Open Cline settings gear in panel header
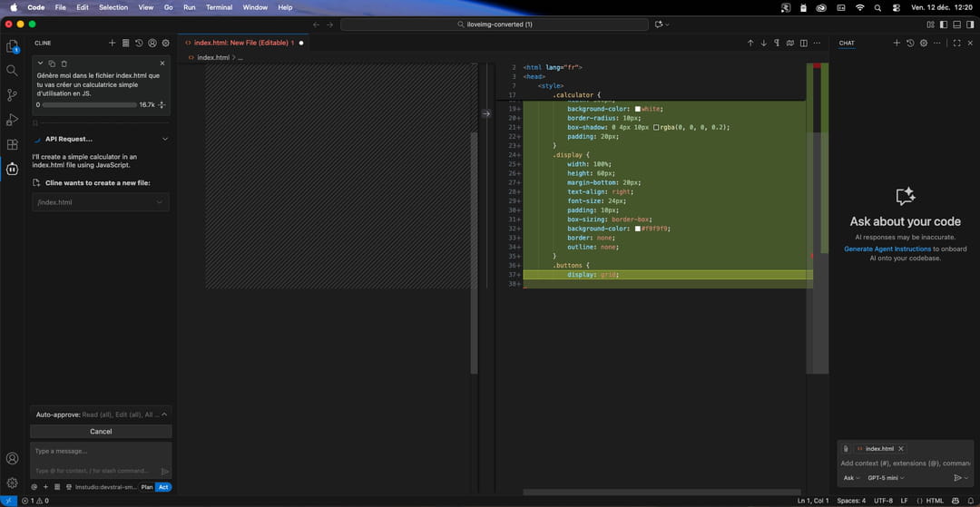 click(165, 43)
